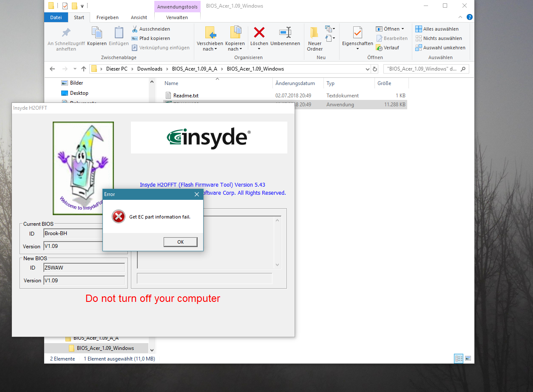Click the Explorer help question-mark icon
The width and height of the screenshot is (533, 392).
tap(470, 17)
